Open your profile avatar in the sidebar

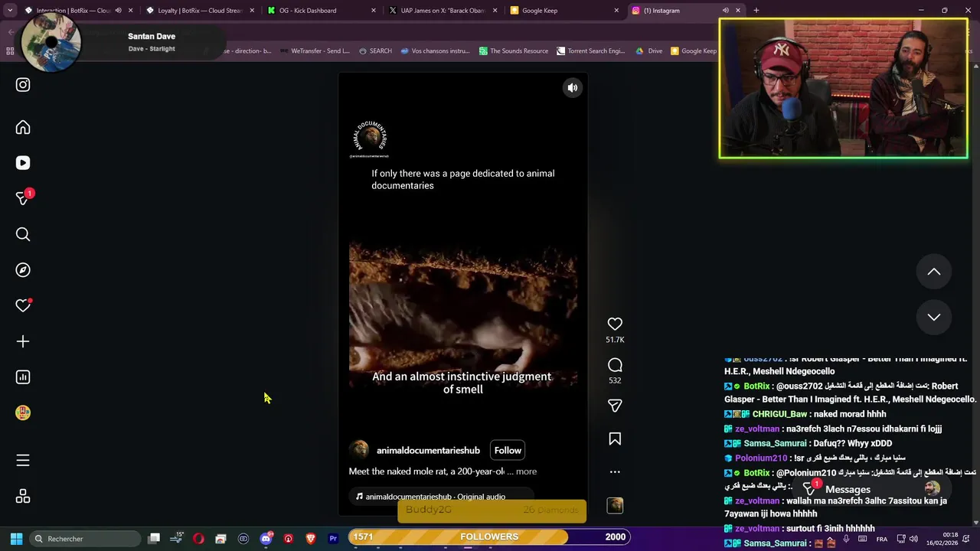pyautogui.click(x=23, y=413)
